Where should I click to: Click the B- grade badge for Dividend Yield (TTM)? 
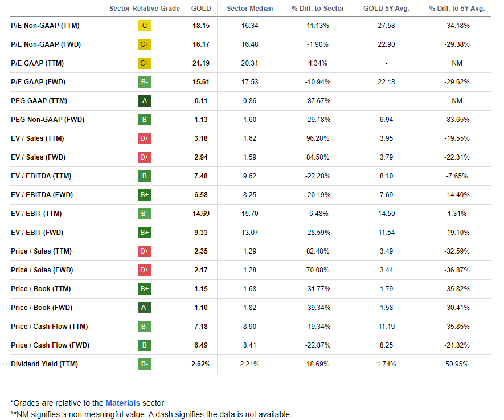point(145,364)
